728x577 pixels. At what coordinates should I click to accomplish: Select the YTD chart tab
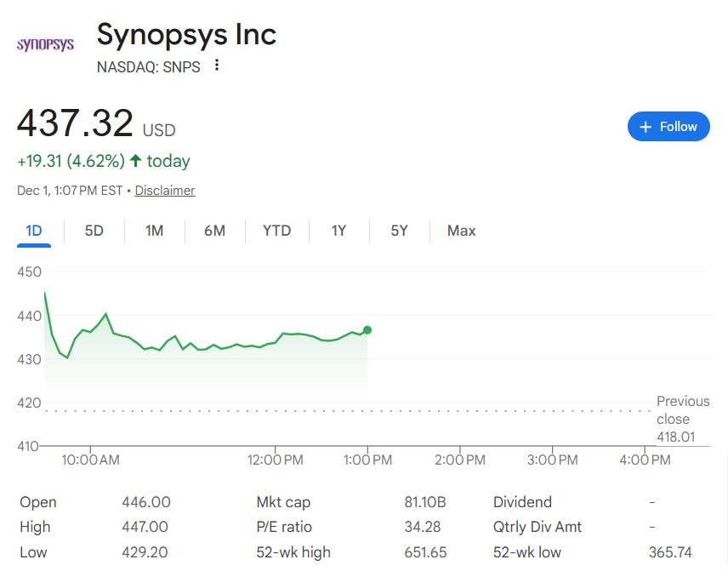(x=276, y=231)
